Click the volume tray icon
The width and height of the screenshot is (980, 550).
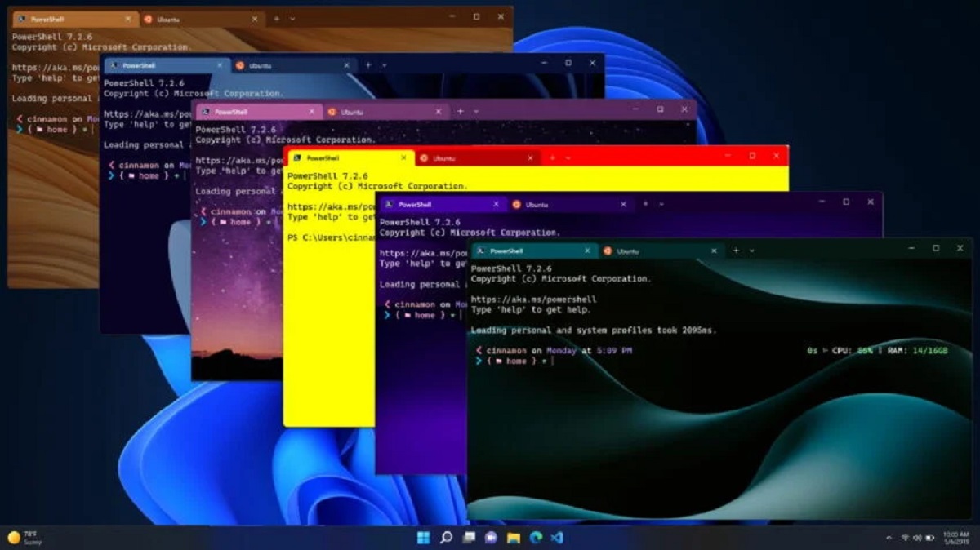click(916, 538)
